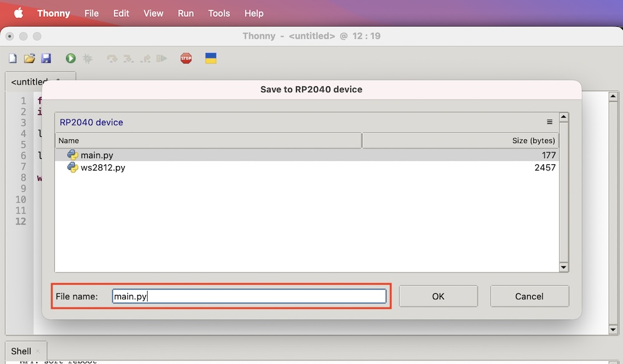Click the Cancel button in dialog
Viewport: 623px width, 364px height.
(x=529, y=296)
